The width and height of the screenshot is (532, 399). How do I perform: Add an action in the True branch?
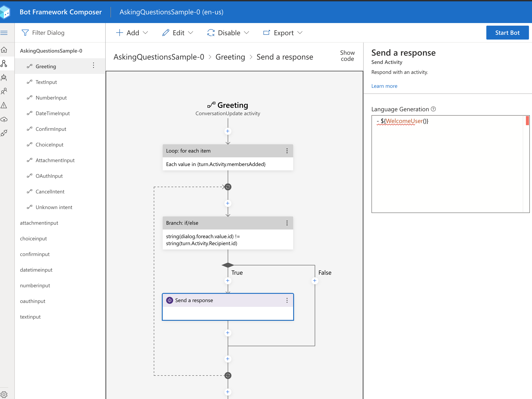[228, 281]
